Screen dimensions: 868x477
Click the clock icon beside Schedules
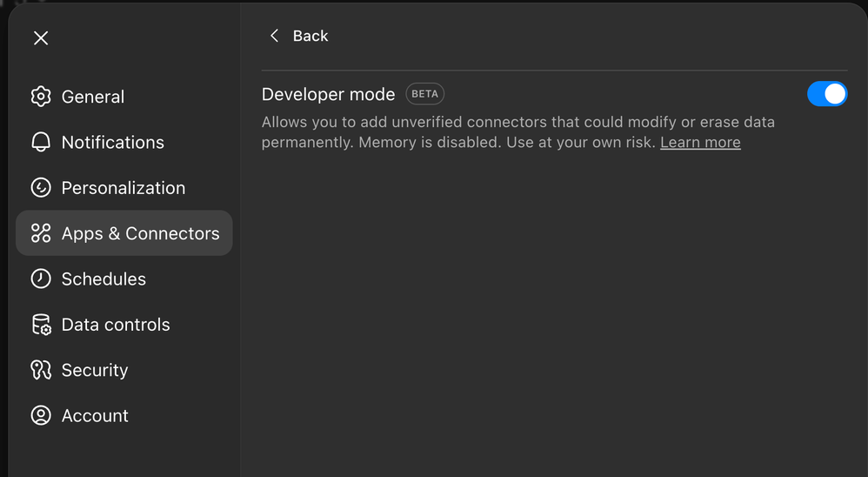[41, 279]
